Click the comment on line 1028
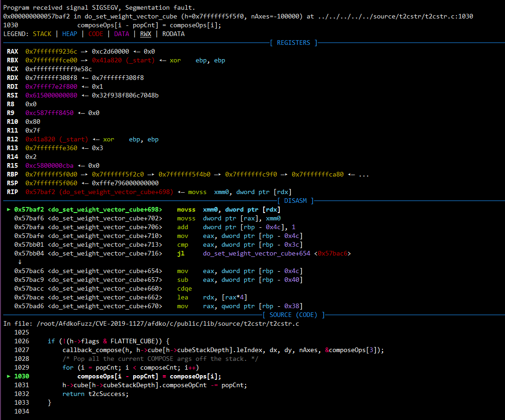Viewport: 505px width, 420px height. point(160,359)
